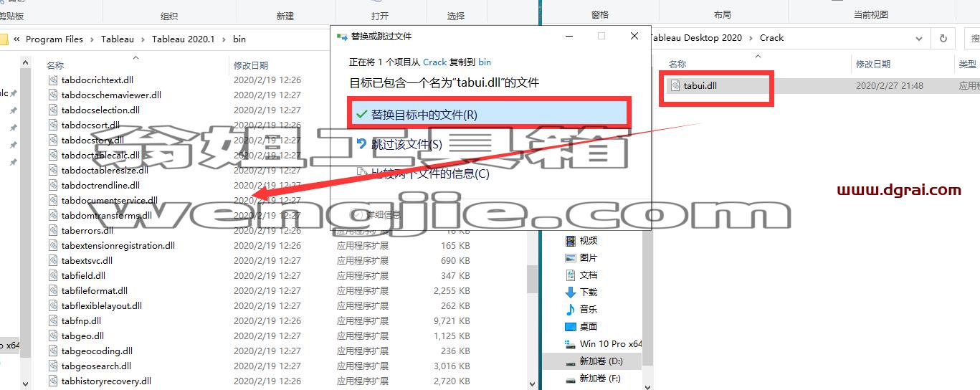Screen dimensions: 980x390
Task: Click green checkmark icon for replace option
Action: pos(362,115)
